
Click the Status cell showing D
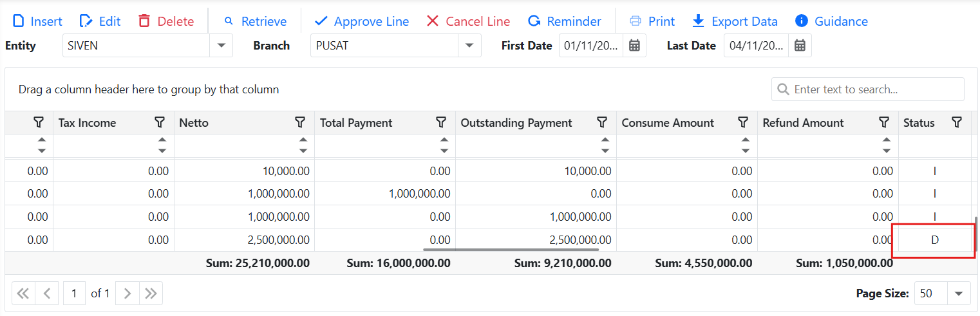[934, 240]
